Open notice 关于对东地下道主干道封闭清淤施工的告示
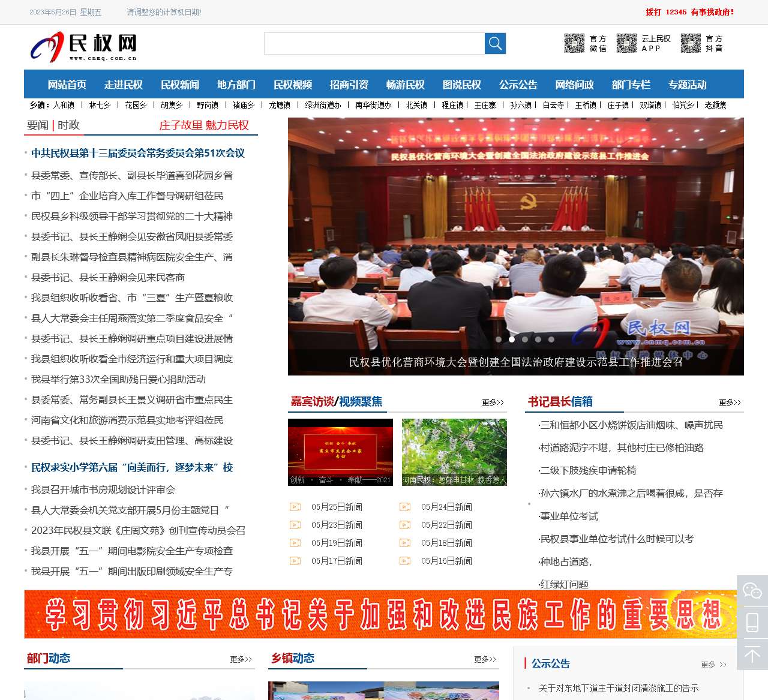The width and height of the screenshot is (768, 700). click(619, 688)
